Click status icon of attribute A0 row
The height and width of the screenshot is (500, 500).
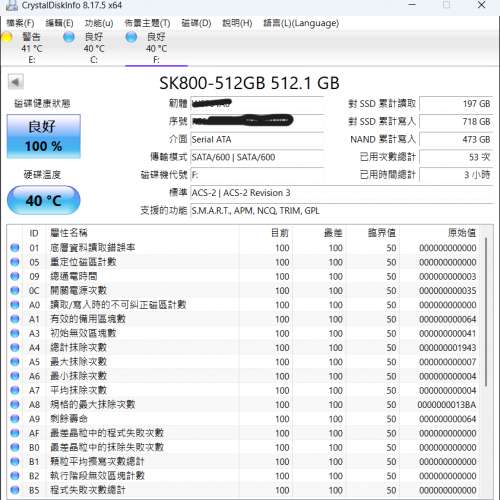click(15, 305)
